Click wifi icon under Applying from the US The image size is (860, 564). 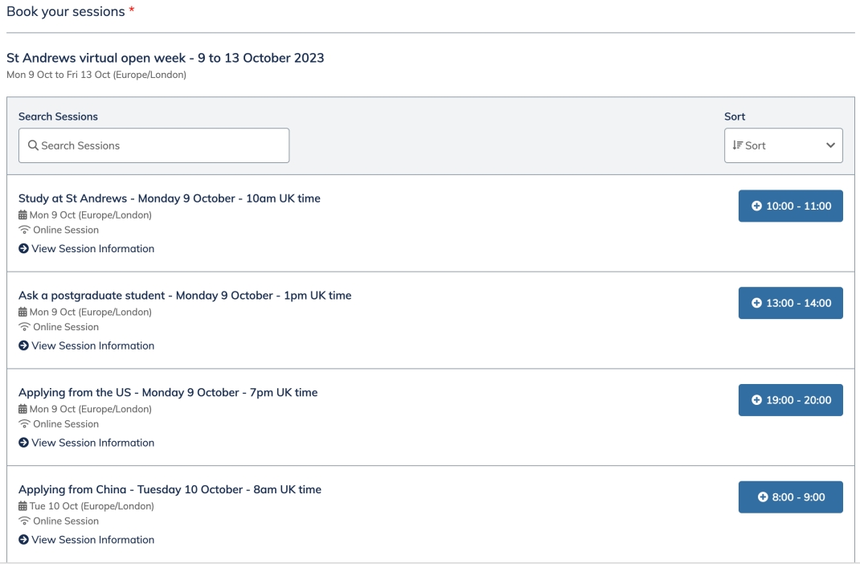tap(24, 424)
